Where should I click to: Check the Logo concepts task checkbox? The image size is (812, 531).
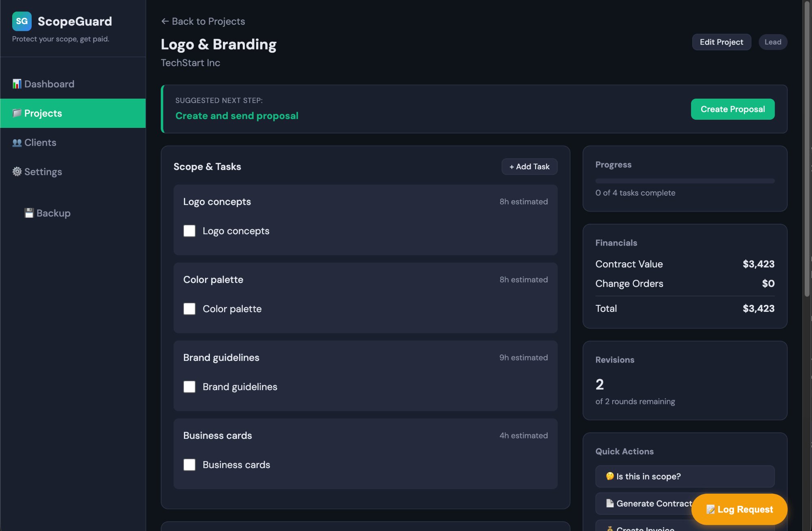pos(189,231)
